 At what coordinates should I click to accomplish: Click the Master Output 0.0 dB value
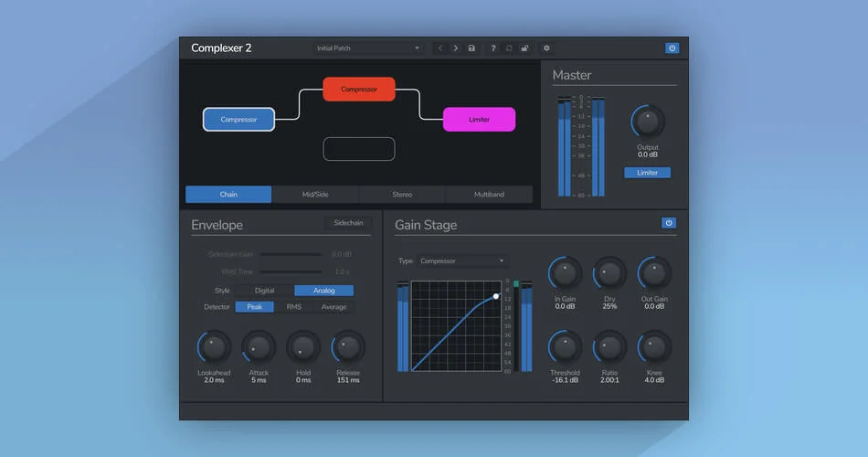648,154
